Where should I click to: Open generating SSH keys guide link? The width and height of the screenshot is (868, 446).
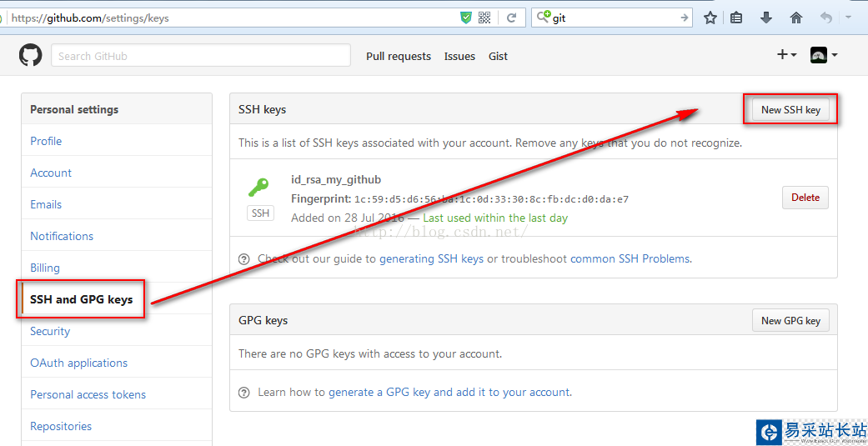pyautogui.click(x=431, y=259)
